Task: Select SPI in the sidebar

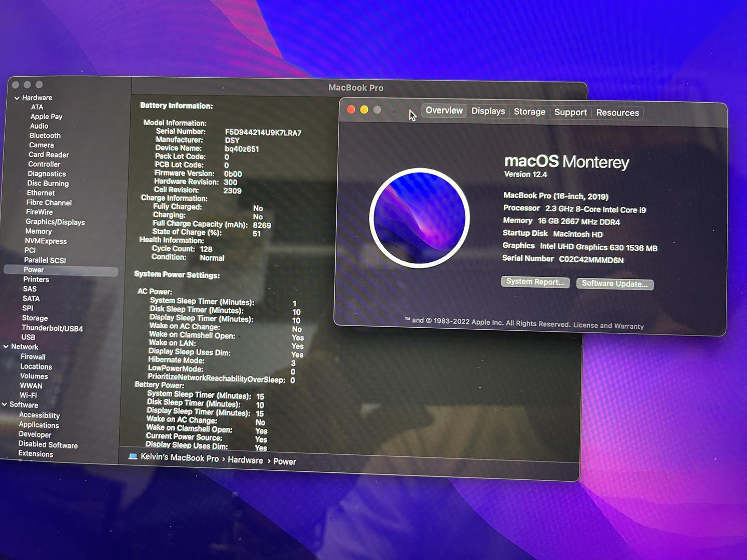Action: tap(27, 308)
